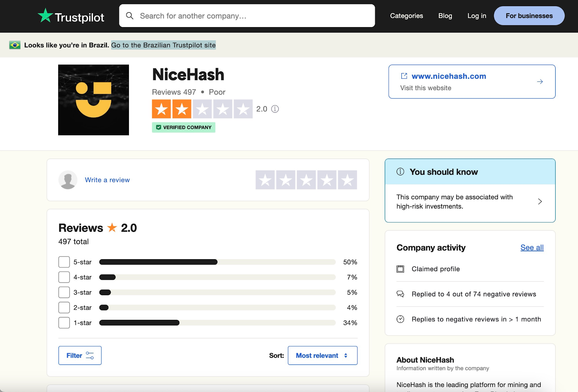
Task: Click the 3-star 5% rating bar
Action: [217, 292]
